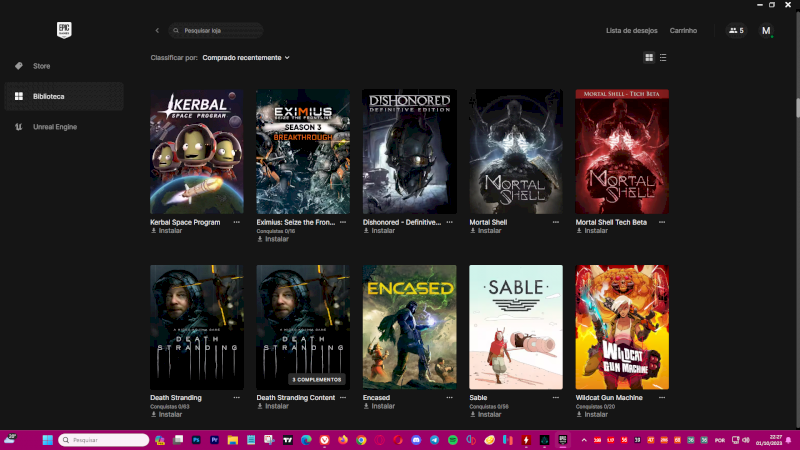Click the Epic Games logo
This screenshot has width=800, height=450.
tap(65, 30)
